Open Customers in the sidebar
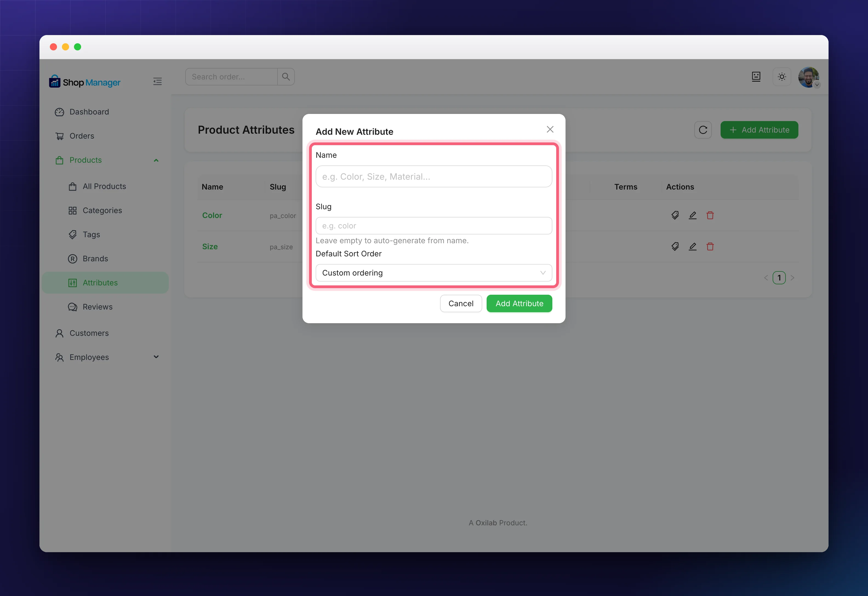This screenshot has height=596, width=868. tap(105, 333)
